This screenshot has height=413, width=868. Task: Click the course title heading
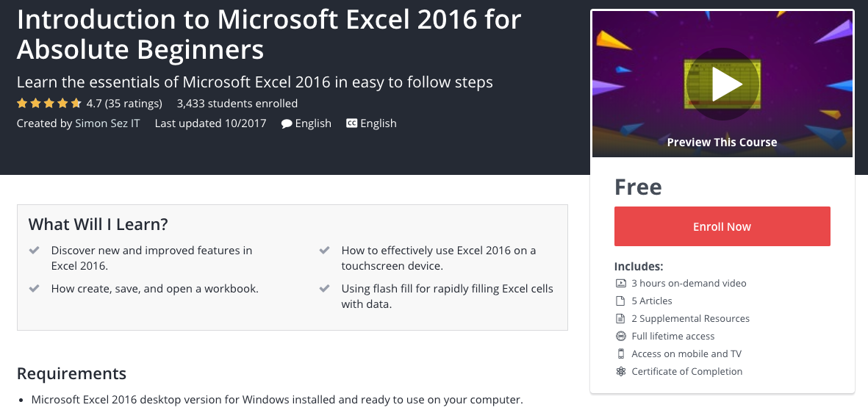tap(269, 35)
